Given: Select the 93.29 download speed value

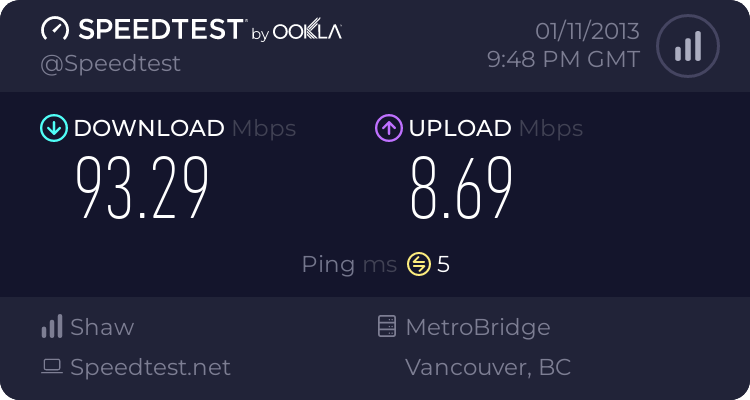Looking at the screenshot, I should [x=143, y=188].
